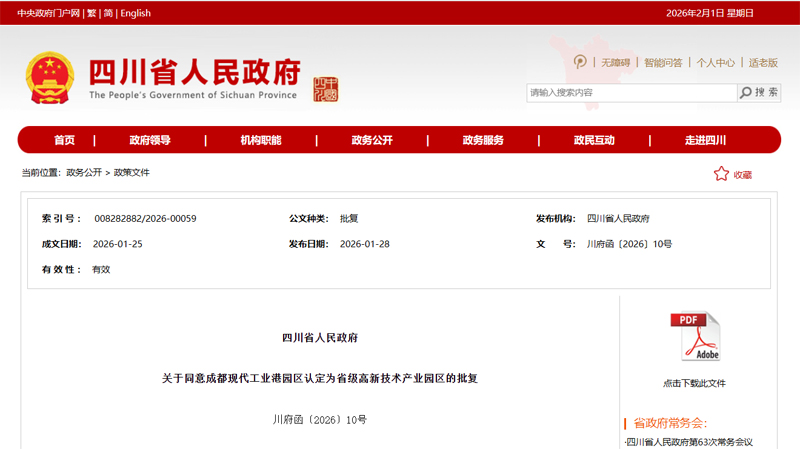Click the 中央政府门户网 link
The height and width of the screenshot is (449, 800).
pyautogui.click(x=48, y=13)
